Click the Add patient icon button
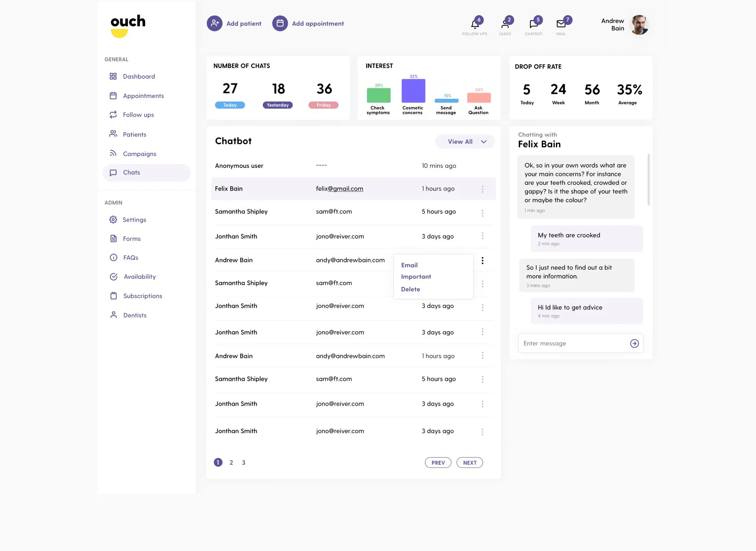Screen dimensions: 756x551 (215, 24)
